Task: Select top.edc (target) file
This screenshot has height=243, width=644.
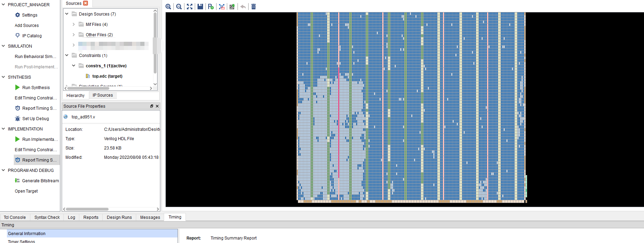Action: click(x=107, y=76)
